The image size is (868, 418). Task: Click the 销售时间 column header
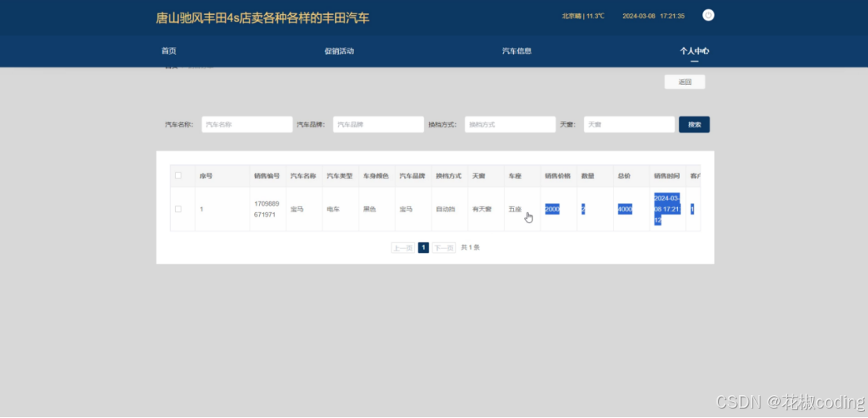click(x=666, y=176)
